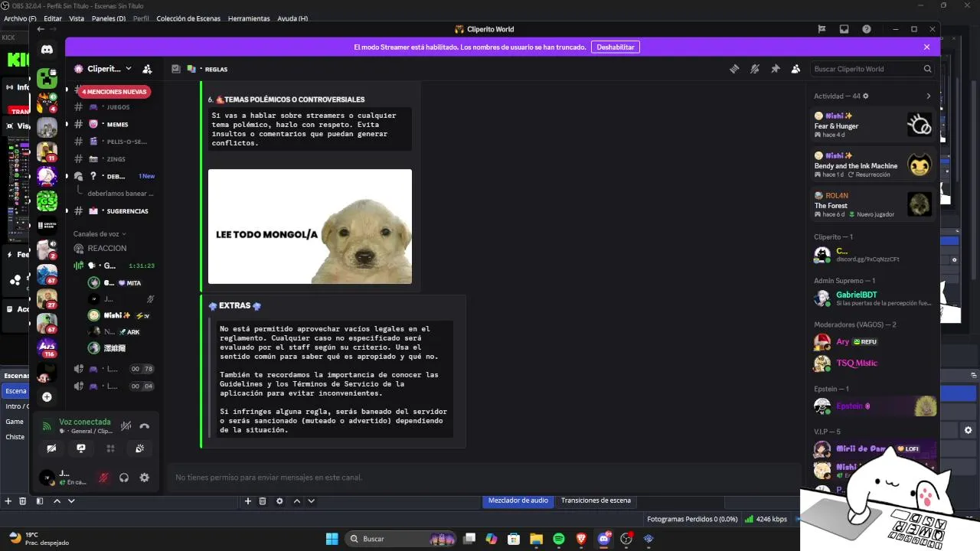Open Discord help question mark icon
980x551 pixels.
pyautogui.click(x=866, y=29)
